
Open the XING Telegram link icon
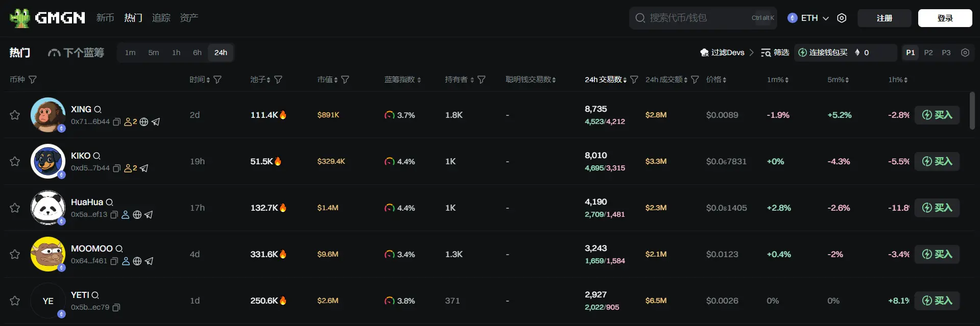pos(156,122)
